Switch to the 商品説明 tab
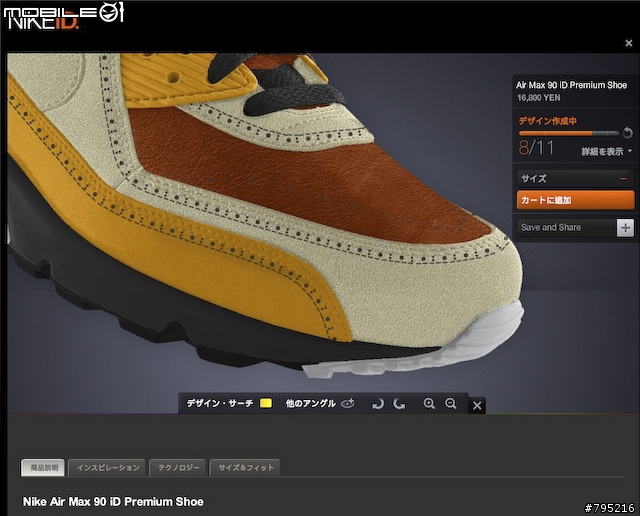The image size is (640, 516). tap(43, 467)
